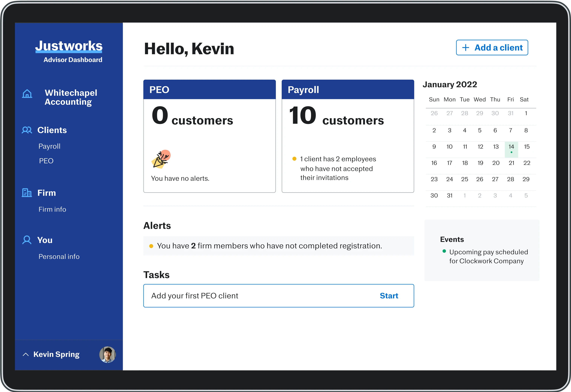Click the Firm building icon
Image resolution: width=571 pixels, height=392 pixels.
click(x=27, y=193)
